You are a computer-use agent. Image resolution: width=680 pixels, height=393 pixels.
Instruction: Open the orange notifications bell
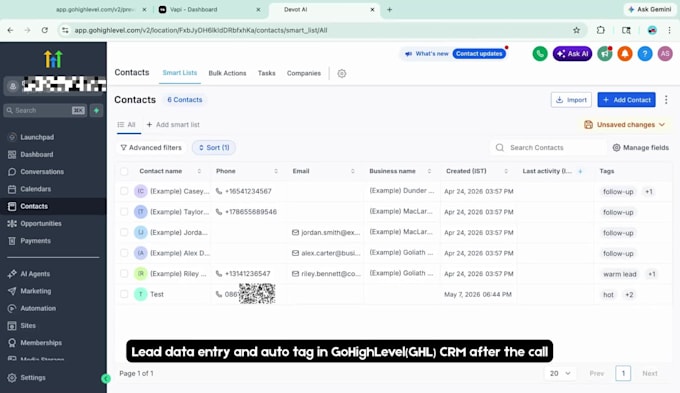pos(624,54)
